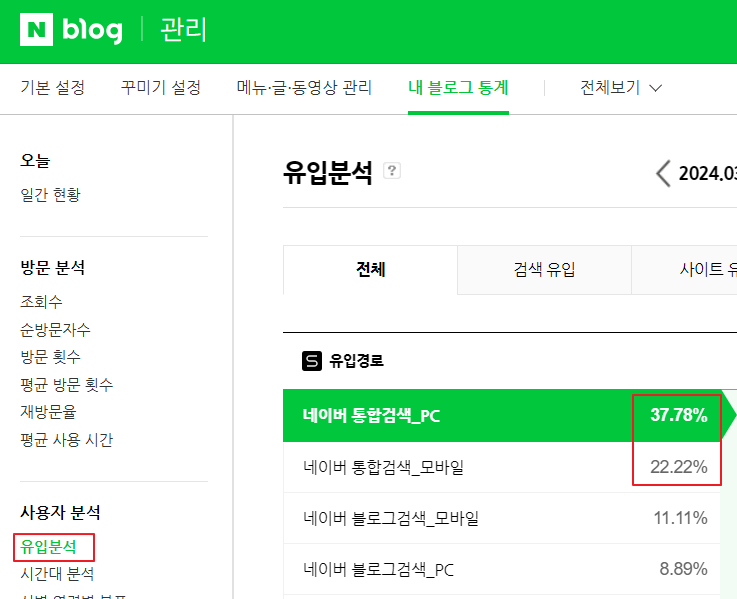The image size is (737, 599).
Task: Click the help question mark beside 유입분석
Action: tap(392, 171)
